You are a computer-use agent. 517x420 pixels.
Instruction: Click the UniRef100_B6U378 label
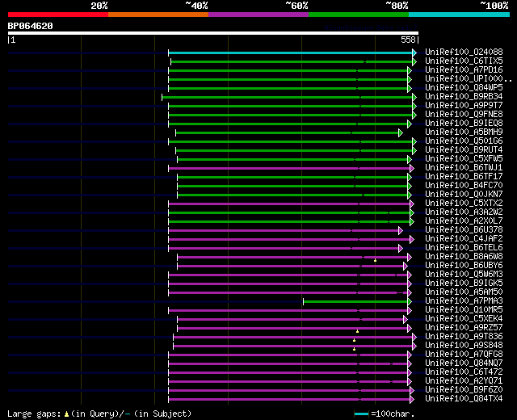pos(464,230)
